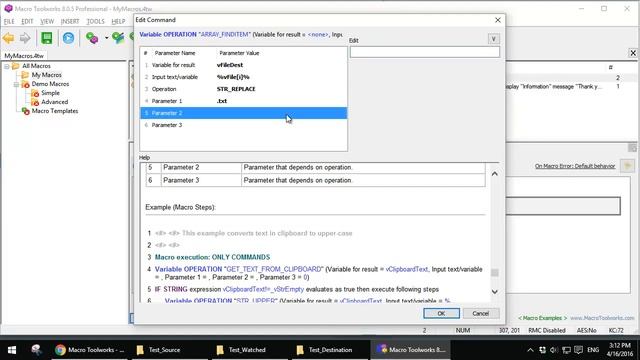Open the dropdown arrow beside the recorder icon

coord(106,38)
